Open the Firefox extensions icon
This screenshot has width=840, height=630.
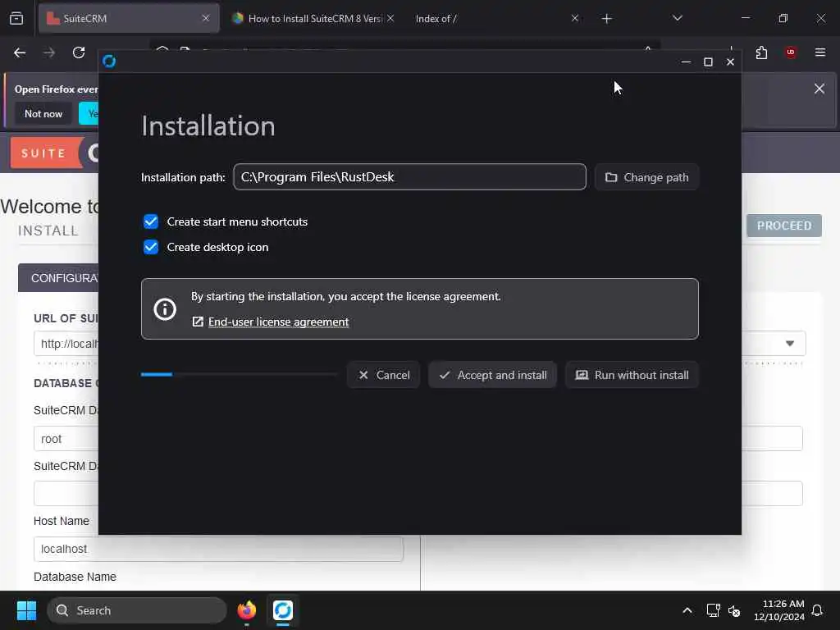[x=761, y=52]
